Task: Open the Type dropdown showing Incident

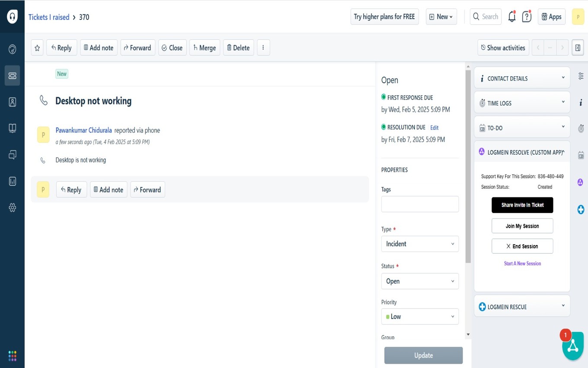Action: (x=419, y=244)
